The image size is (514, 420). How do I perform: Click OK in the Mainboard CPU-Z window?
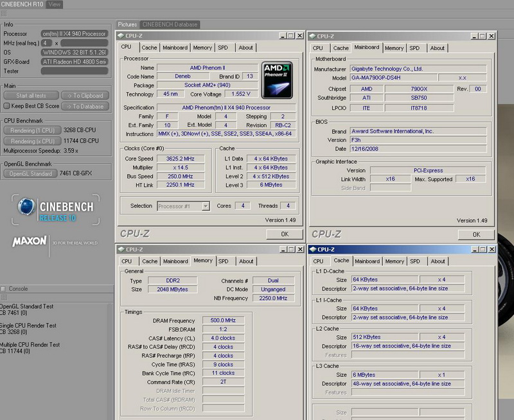pos(476,234)
